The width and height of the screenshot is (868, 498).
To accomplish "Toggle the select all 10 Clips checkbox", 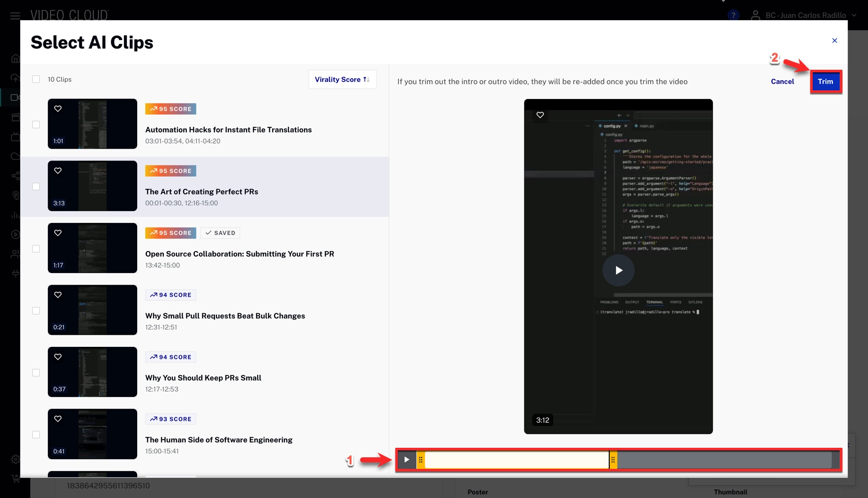I will tap(36, 79).
